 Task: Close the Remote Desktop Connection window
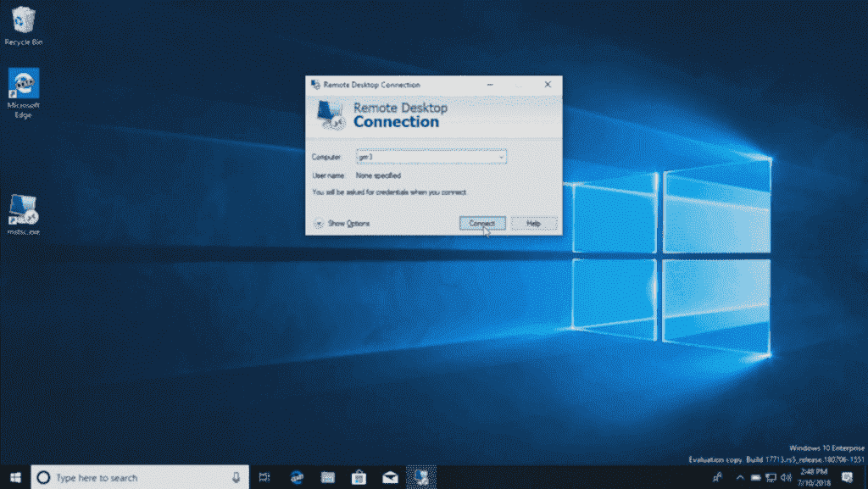pyautogui.click(x=548, y=85)
